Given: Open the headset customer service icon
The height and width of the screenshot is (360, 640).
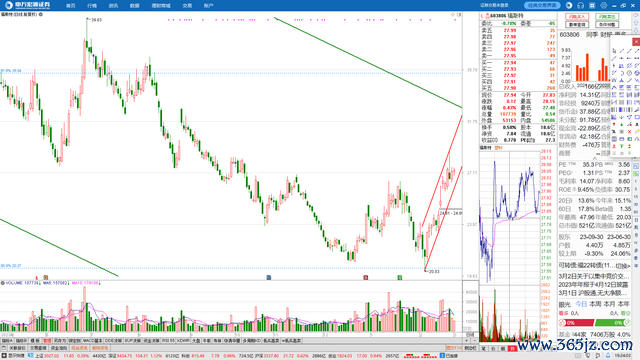Looking at the screenshot, I should 580,5.
